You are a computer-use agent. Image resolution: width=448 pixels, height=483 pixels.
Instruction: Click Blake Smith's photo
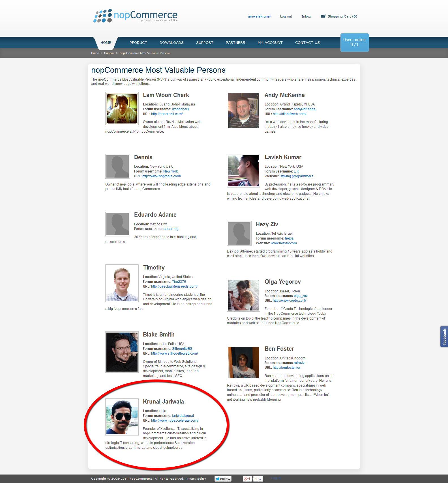(122, 352)
